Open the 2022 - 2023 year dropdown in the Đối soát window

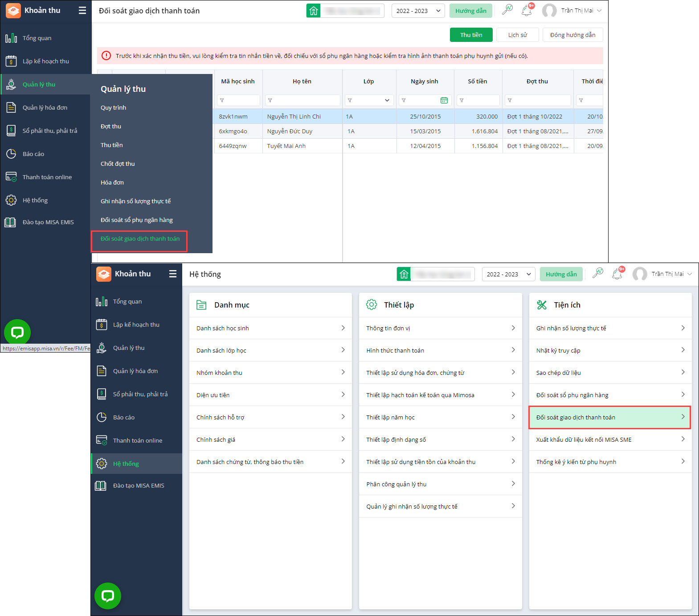click(x=418, y=11)
